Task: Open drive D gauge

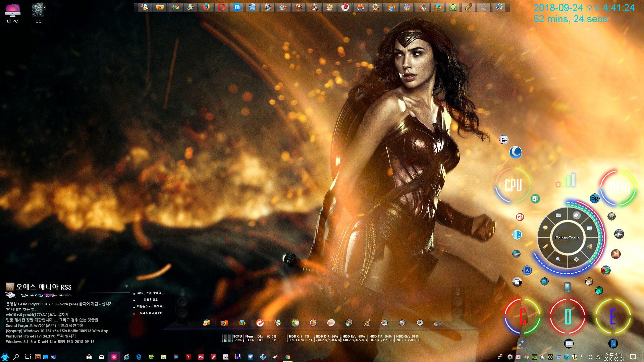Action: 568,316
